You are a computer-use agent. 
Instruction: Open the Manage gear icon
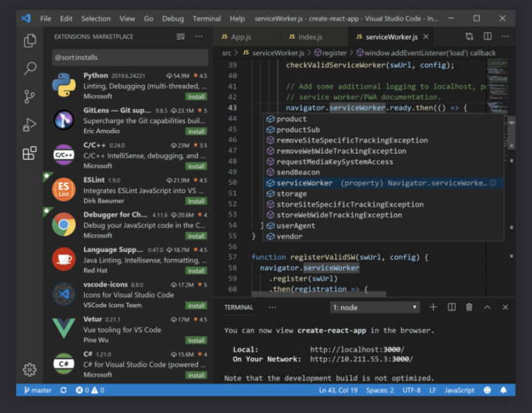coord(30,370)
